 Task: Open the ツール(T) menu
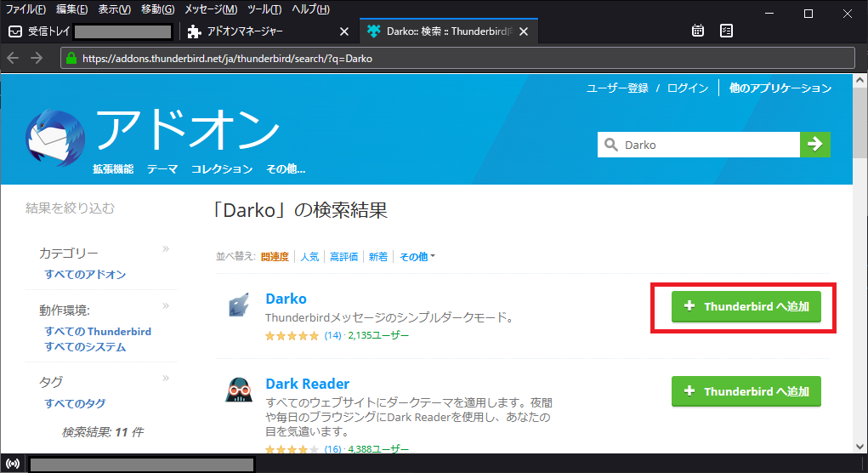point(264,9)
